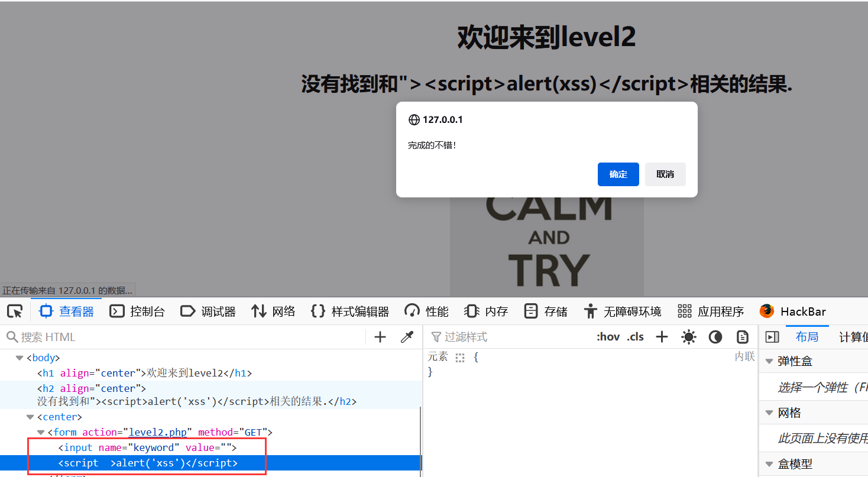Click the create new node plus icon
This screenshot has height=477, width=868.
pos(380,337)
